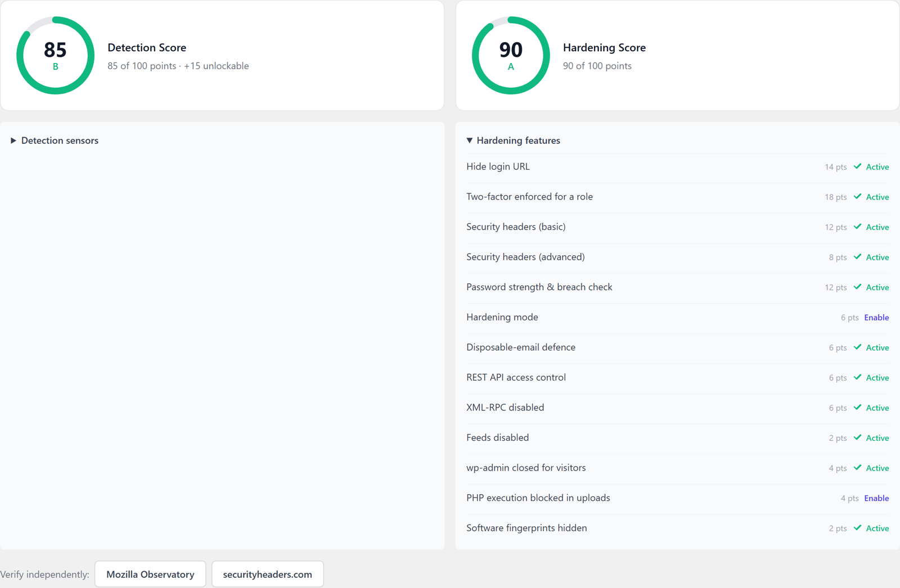The height and width of the screenshot is (588, 900).
Task: Click the '18 pts' value for Two-factor
Action: (x=835, y=197)
